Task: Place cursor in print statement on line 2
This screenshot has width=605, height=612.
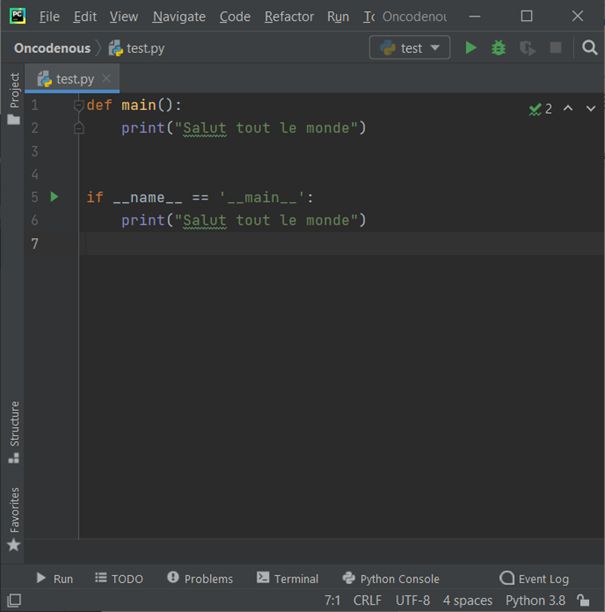Action: pos(244,128)
